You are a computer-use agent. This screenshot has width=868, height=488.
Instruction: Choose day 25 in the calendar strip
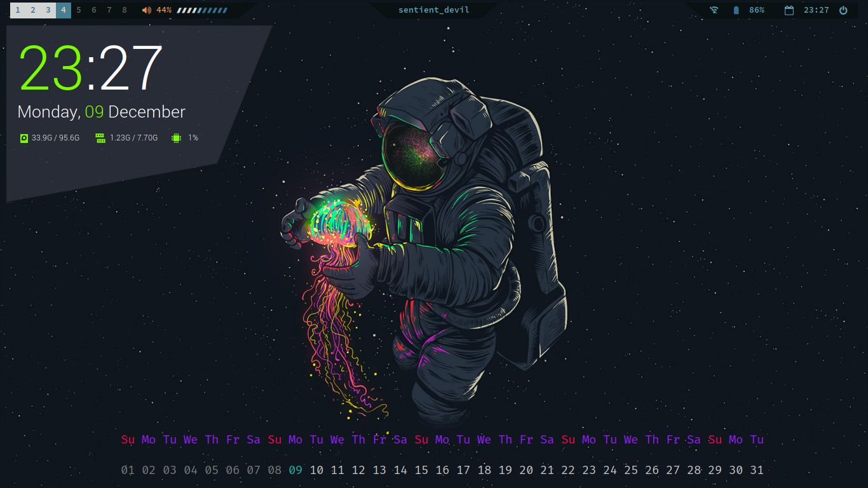[631, 470]
